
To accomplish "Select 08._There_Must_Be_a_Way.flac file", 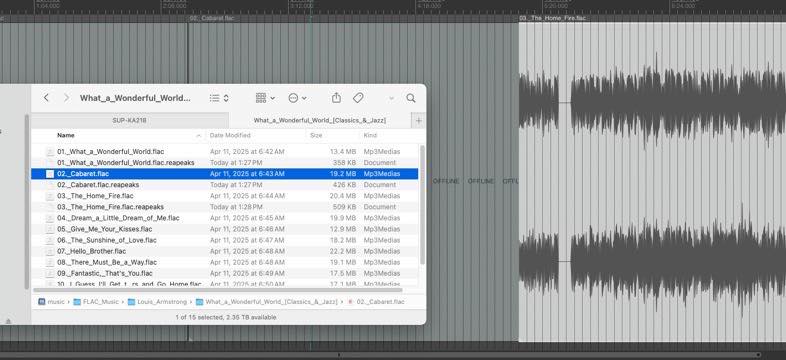I will pos(225,262).
